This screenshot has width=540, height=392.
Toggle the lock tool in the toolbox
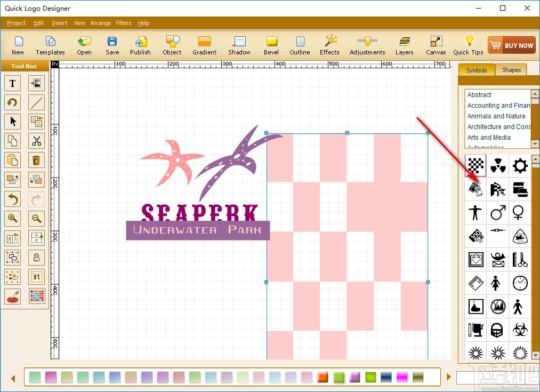pos(37,257)
